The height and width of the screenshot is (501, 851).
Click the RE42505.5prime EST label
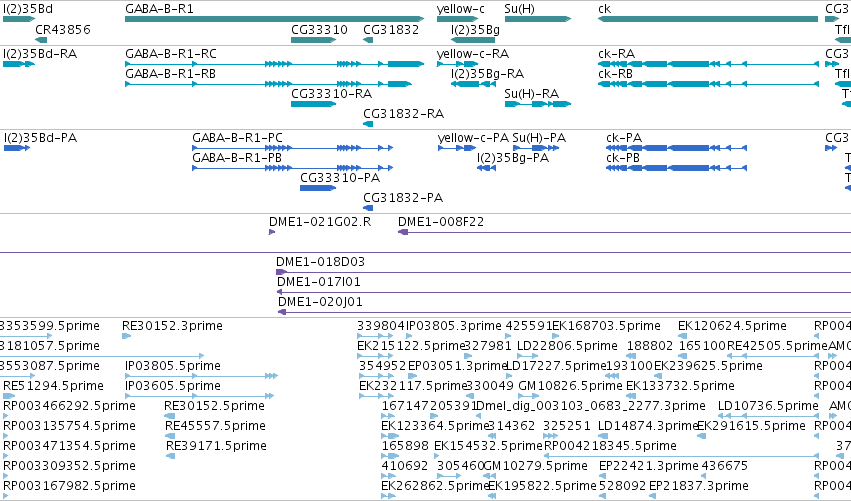pos(777,346)
